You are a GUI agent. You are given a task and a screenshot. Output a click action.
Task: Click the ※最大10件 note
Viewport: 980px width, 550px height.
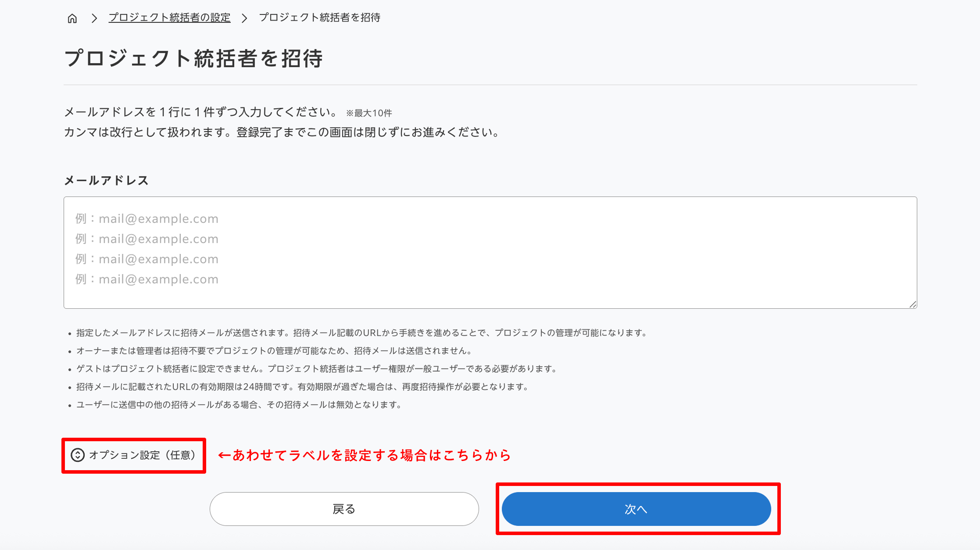(x=369, y=113)
